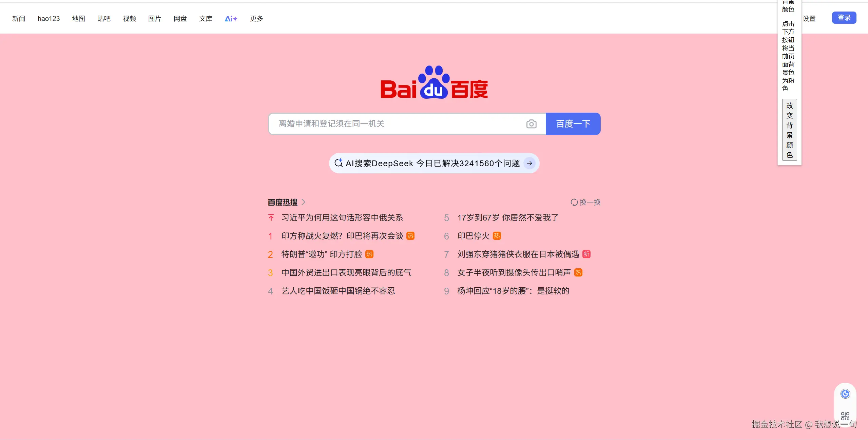The height and width of the screenshot is (440, 868).
Task: Click the pinned top arrow icon in hot list
Action: (271, 217)
